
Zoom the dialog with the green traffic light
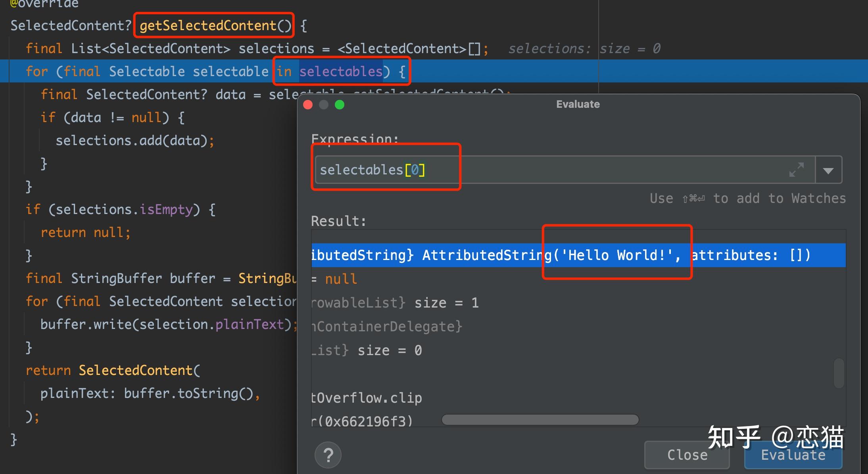click(340, 104)
